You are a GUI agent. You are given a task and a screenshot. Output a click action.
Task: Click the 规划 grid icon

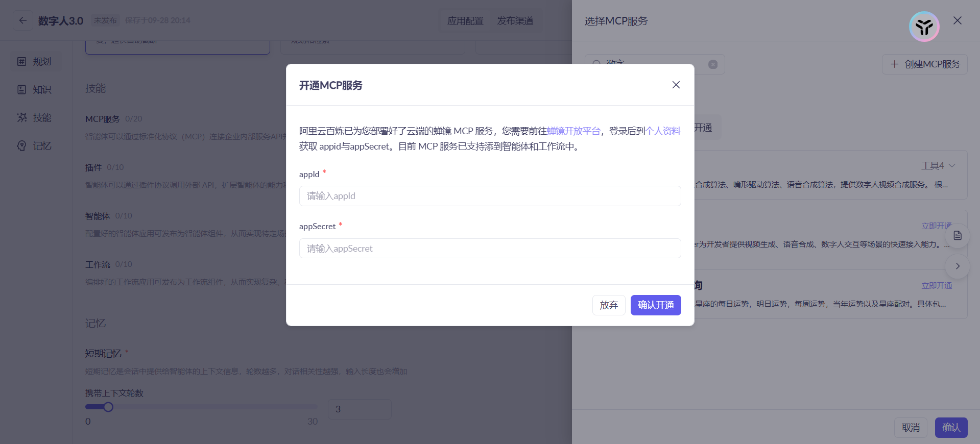tap(21, 62)
